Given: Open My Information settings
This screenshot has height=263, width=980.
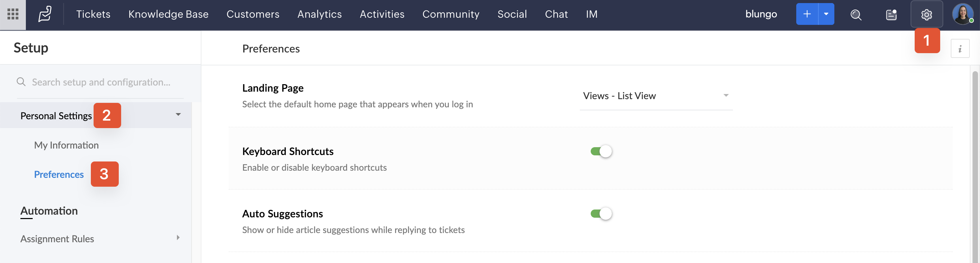Looking at the screenshot, I should click(66, 145).
